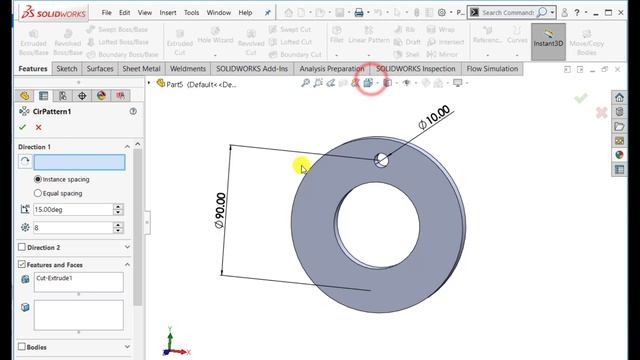
Task: Open the FeatureManager design tree tab
Action: (x=24, y=96)
